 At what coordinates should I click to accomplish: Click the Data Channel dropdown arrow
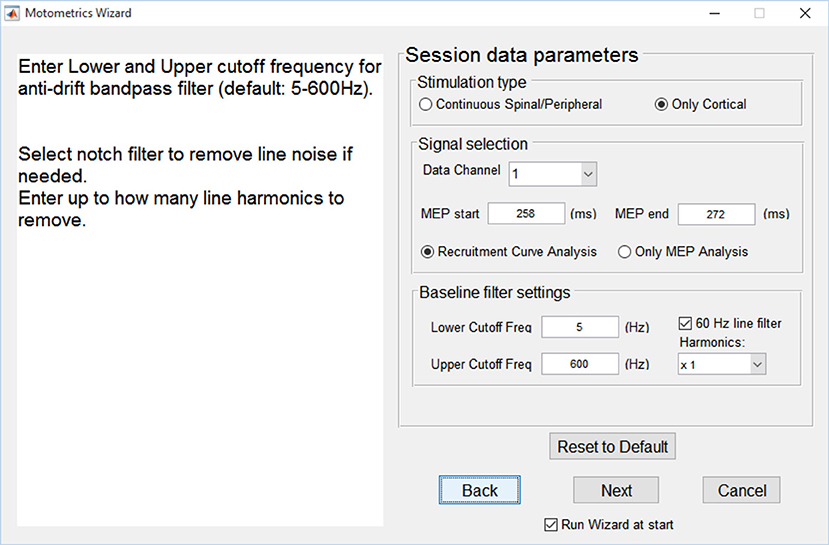pyautogui.click(x=588, y=174)
